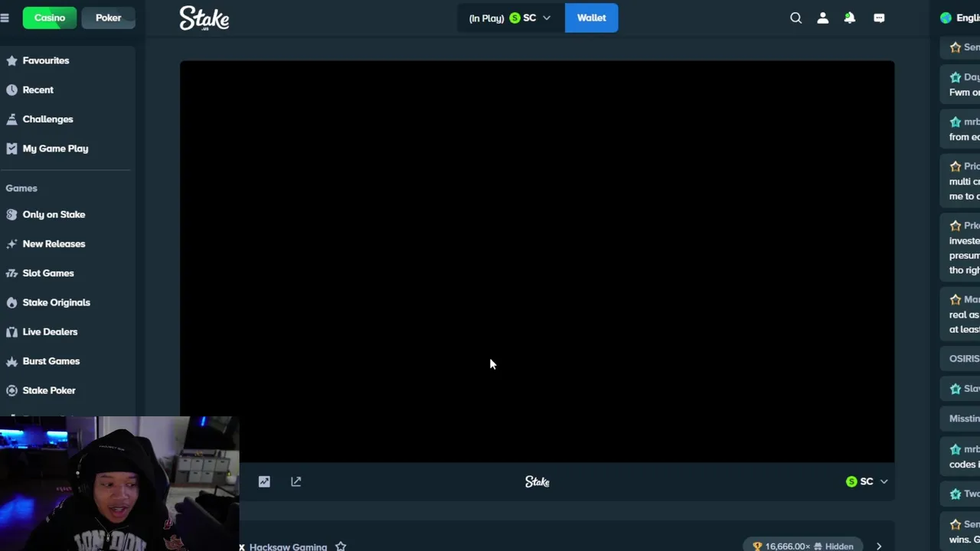
Task: Open live stats chart icon
Action: pos(264,481)
